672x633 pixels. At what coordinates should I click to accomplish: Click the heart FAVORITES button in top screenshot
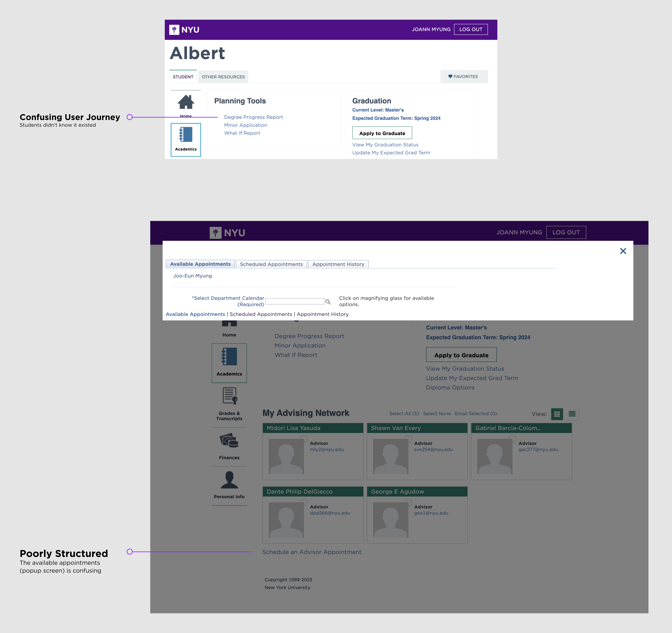coord(464,77)
